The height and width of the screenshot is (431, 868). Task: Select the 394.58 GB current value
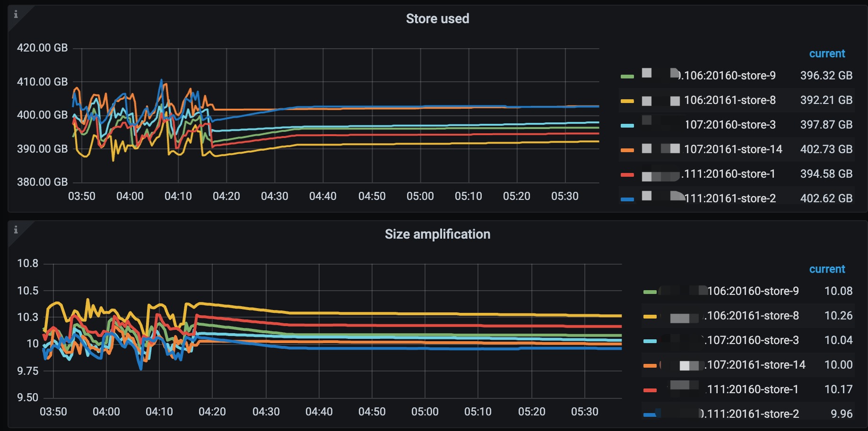coord(826,174)
